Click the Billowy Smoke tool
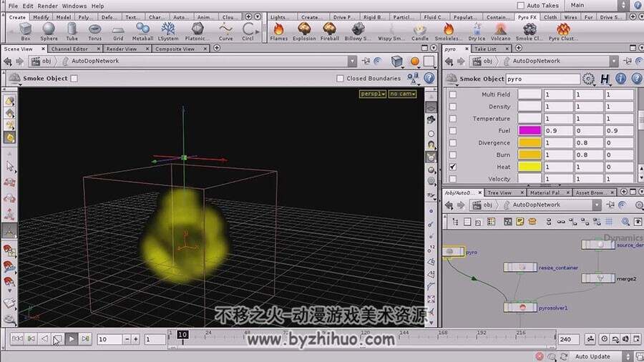The width and height of the screenshot is (644, 362). coord(358,31)
